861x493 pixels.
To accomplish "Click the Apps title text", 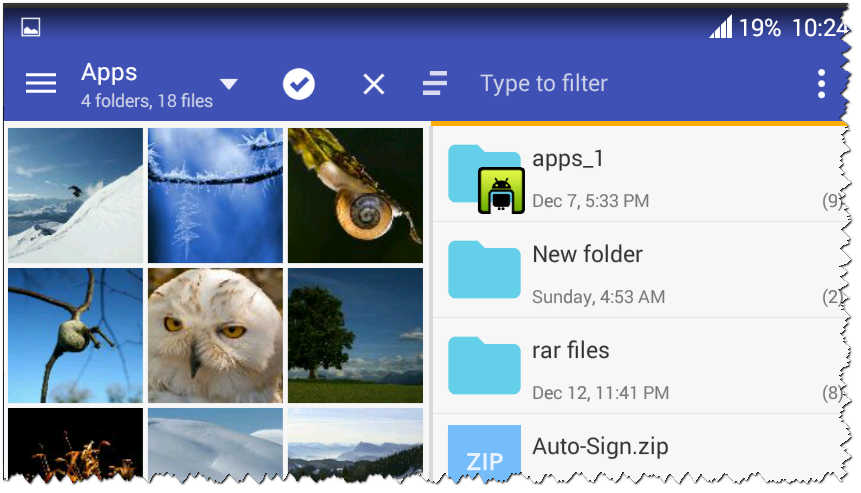I will click(109, 72).
